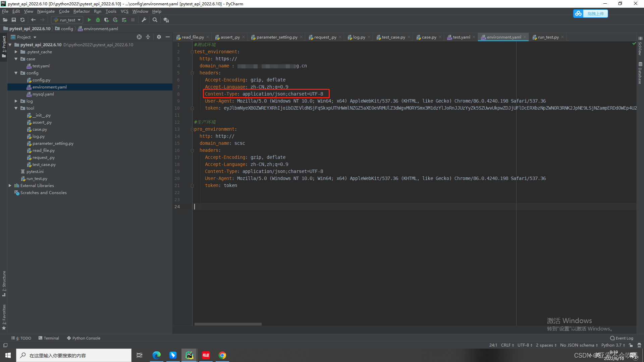Run the run_test configuration
This screenshot has height=362, width=644.
89,20
